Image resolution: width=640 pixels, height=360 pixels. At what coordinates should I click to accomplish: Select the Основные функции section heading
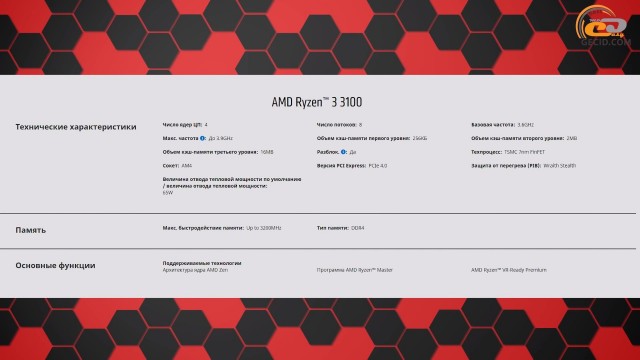click(56, 265)
